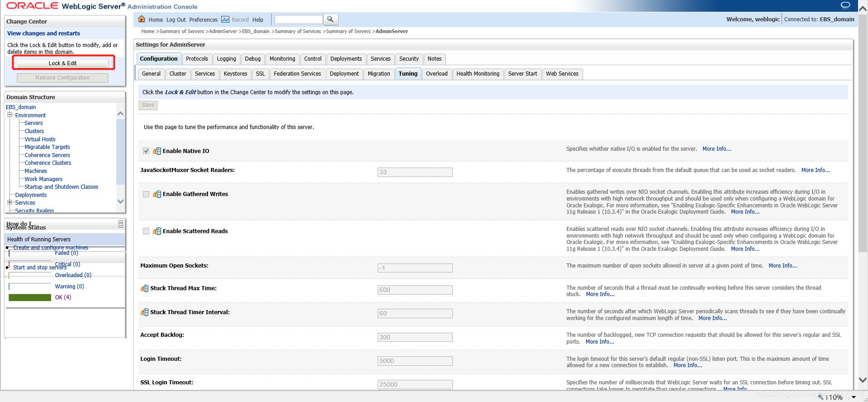Click JavaSocketMuxer Socket Readers field
The image size is (868, 402).
(x=415, y=172)
